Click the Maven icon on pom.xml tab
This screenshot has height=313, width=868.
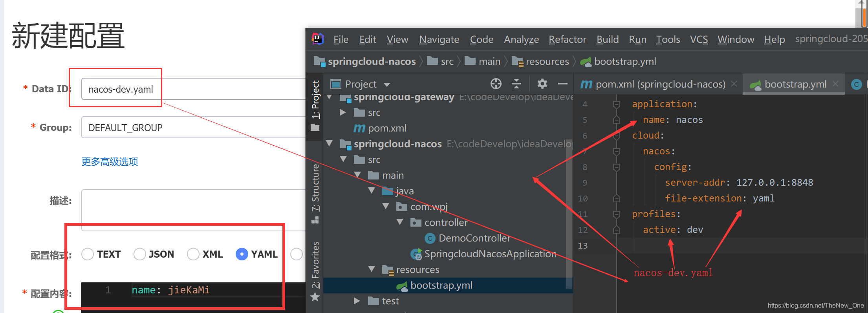coord(586,84)
